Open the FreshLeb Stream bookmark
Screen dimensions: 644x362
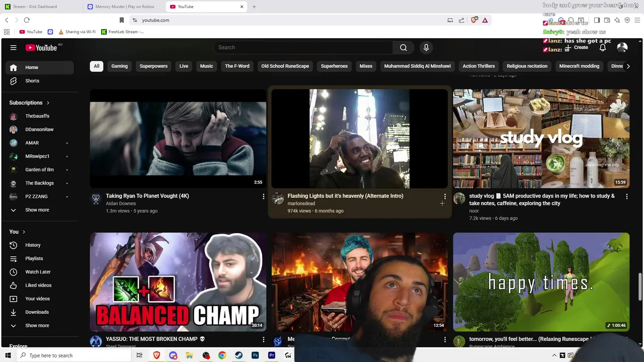[122, 32]
